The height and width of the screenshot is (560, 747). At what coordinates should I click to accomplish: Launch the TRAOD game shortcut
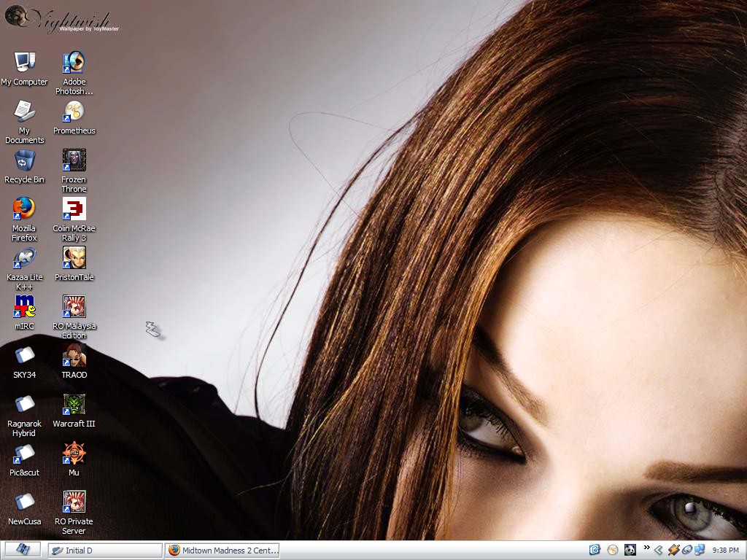74,356
